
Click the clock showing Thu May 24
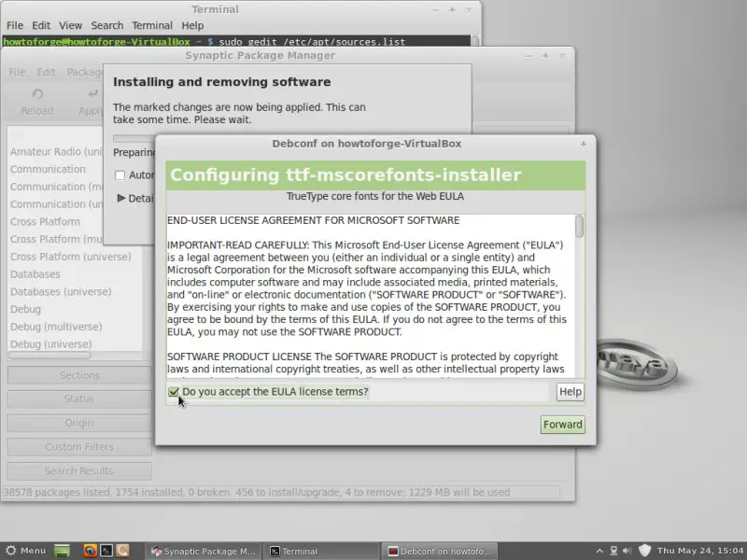coord(700,551)
